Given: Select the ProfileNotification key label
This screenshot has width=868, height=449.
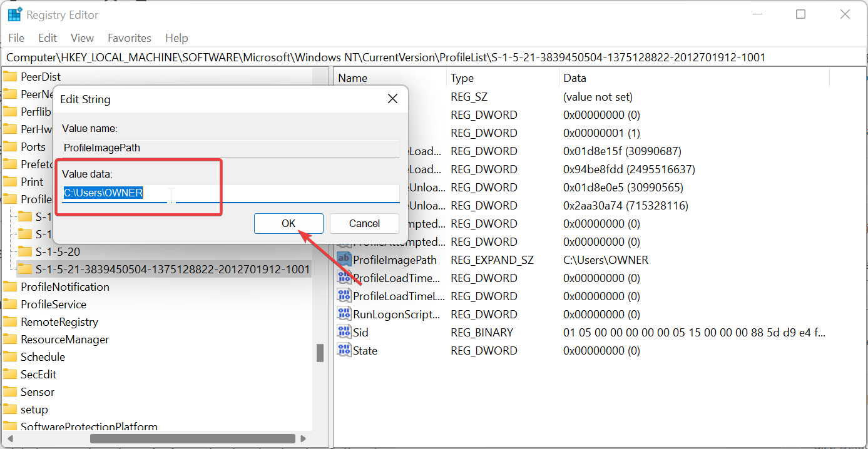Looking at the screenshot, I should click(x=65, y=287).
